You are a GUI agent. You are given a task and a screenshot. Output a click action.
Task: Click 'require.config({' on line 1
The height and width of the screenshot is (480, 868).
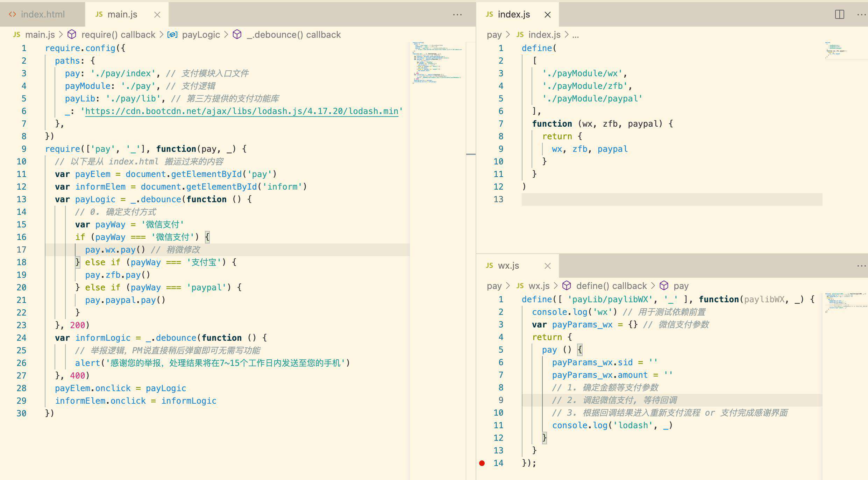[85, 48]
